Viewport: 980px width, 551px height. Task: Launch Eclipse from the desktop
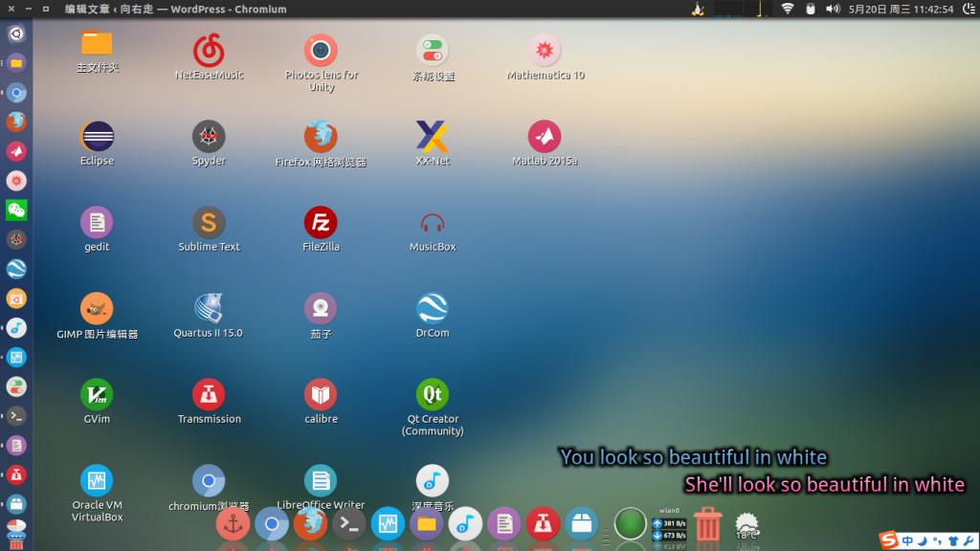point(97,137)
